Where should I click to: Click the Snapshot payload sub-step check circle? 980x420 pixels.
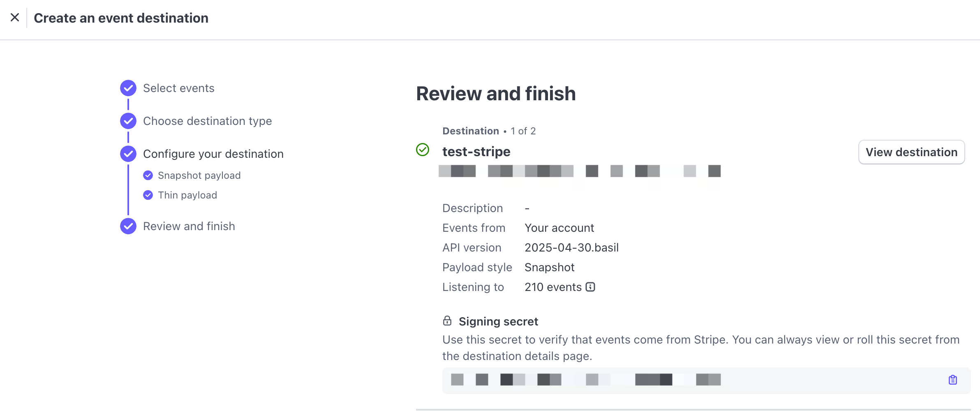[x=148, y=175]
